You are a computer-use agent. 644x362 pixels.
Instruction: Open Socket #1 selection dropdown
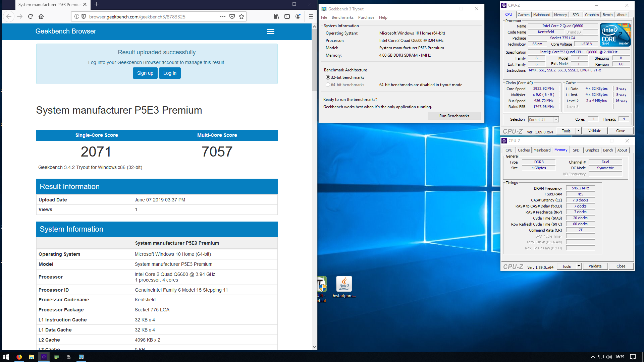543,120
